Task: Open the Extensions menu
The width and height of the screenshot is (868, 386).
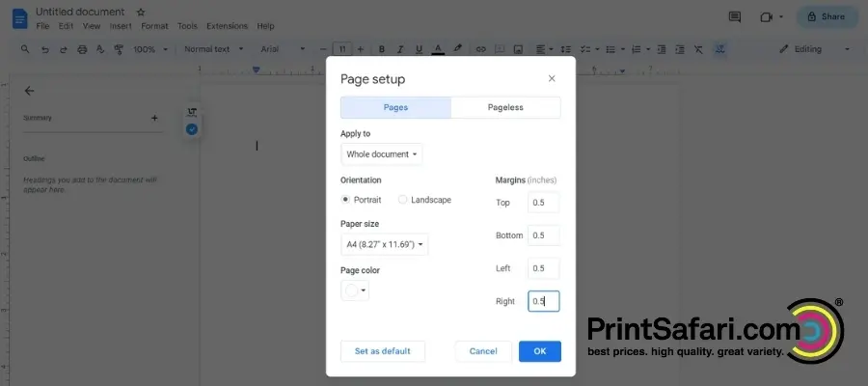Action: coord(227,26)
